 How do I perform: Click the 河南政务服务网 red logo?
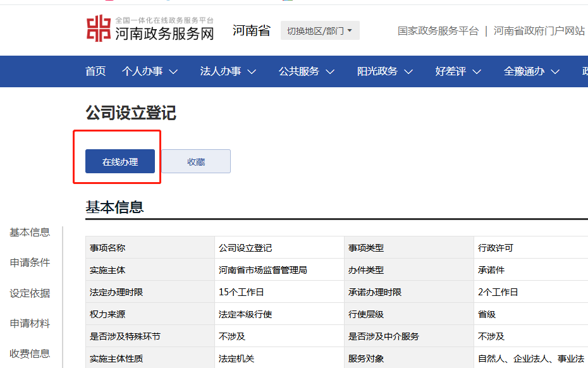[x=99, y=28]
